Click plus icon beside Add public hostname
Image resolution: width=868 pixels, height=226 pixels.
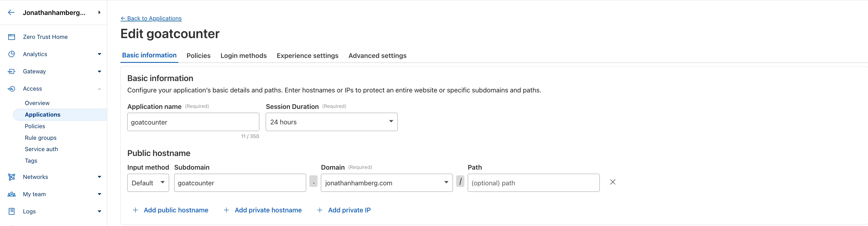click(136, 210)
